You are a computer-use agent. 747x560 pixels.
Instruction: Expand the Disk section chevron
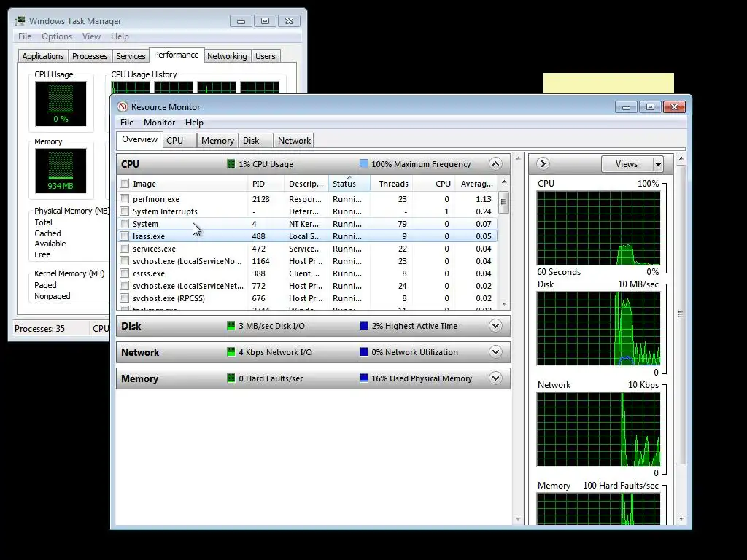tap(495, 326)
